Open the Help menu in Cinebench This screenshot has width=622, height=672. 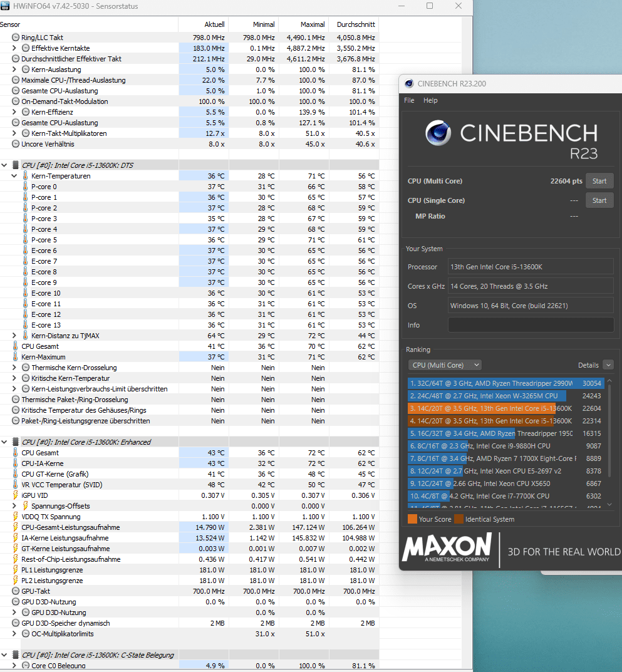coord(430,100)
